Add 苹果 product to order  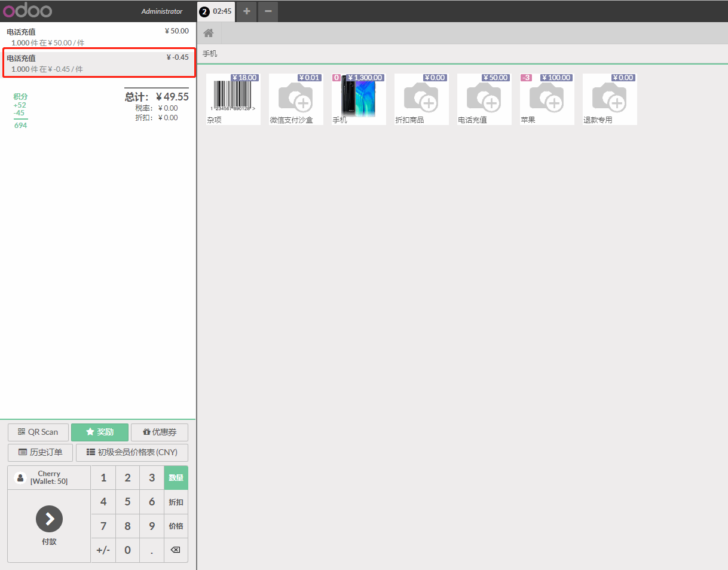pyautogui.click(x=547, y=99)
